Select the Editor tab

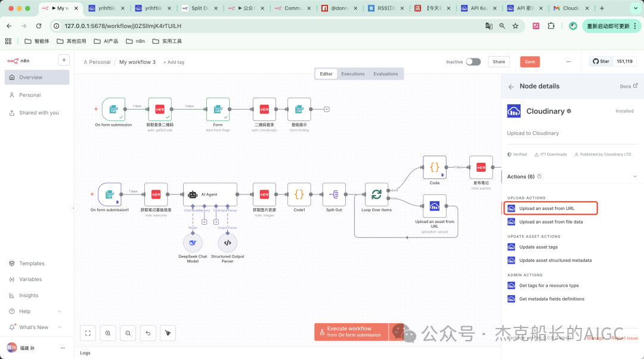tap(326, 74)
